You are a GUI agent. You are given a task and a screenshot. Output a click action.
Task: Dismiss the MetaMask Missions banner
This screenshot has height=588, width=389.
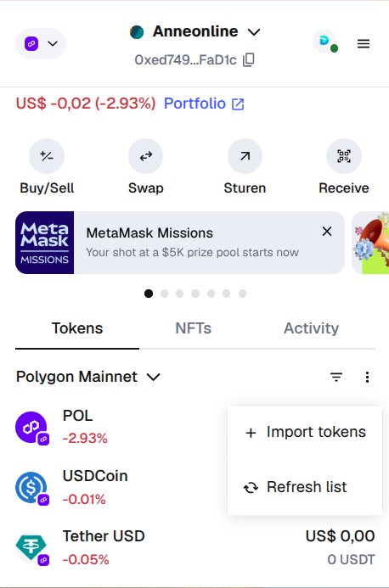[x=327, y=232]
